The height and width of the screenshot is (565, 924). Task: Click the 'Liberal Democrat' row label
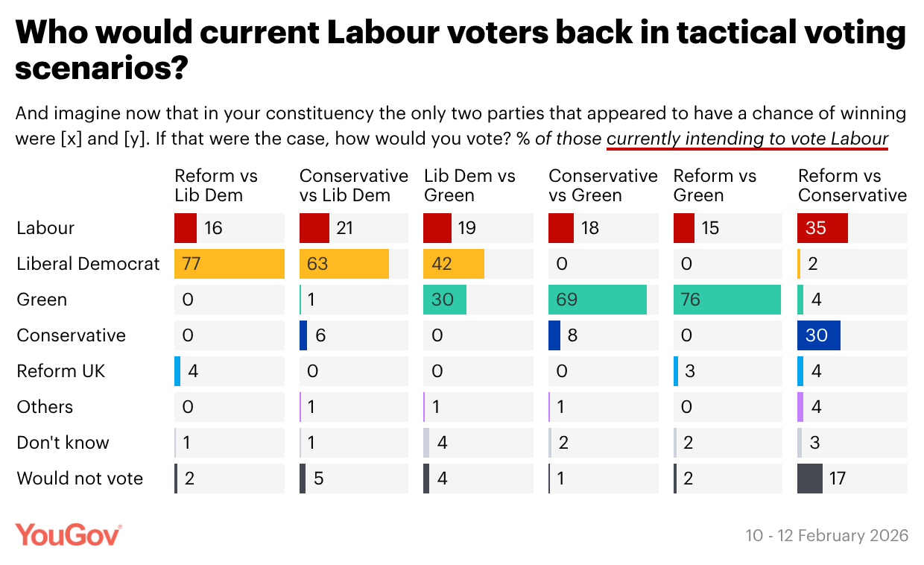coord(88,264)
